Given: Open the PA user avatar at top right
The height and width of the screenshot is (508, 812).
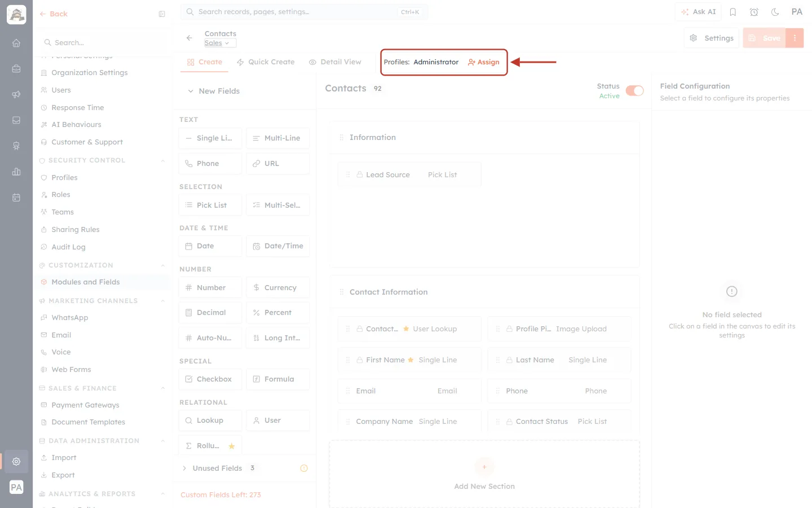Looking at the screenshot, I should 797,12.
